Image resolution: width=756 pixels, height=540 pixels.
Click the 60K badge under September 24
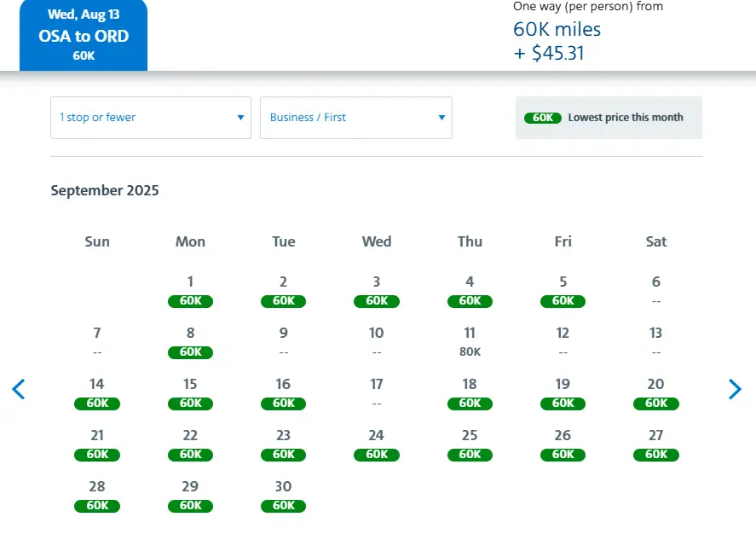click(377, 455)
